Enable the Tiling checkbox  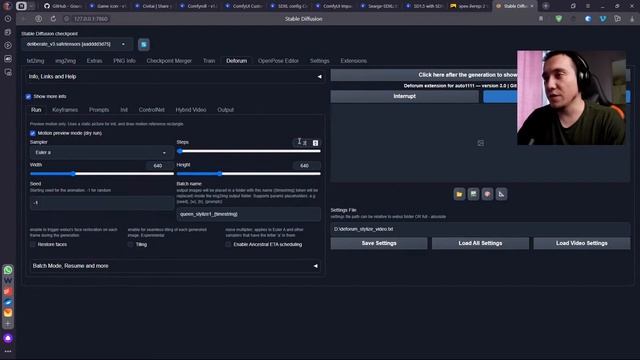click(x=131, y=244)
